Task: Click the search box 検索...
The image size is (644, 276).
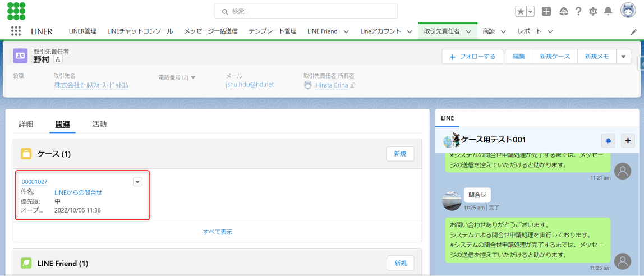Action: tap(306, 11)
